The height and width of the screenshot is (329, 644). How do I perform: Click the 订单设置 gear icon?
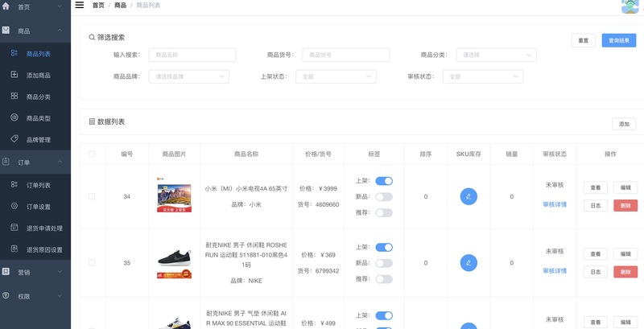tap(14, 206)
